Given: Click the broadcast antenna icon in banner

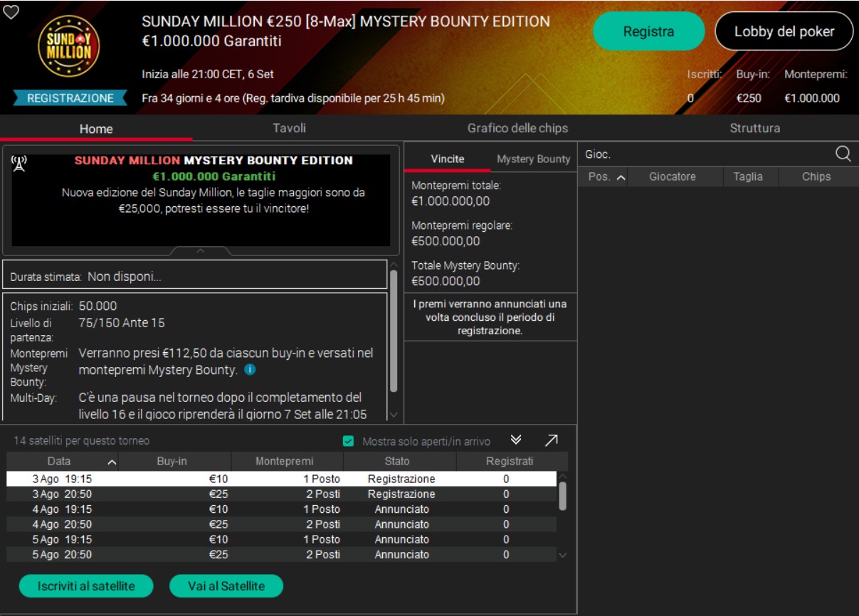Looking at the screenshot, I should [19, 164].
